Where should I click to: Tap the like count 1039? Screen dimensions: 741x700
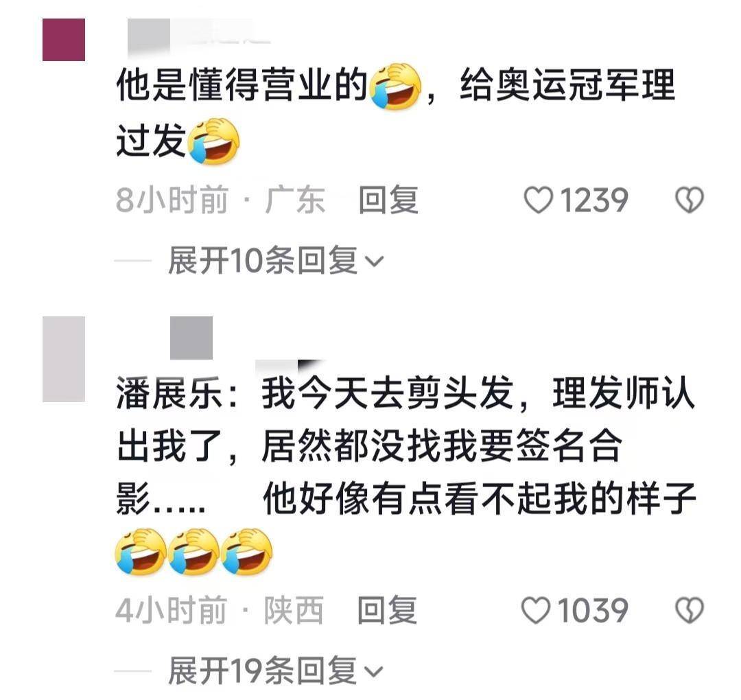[x=593, y=609]
